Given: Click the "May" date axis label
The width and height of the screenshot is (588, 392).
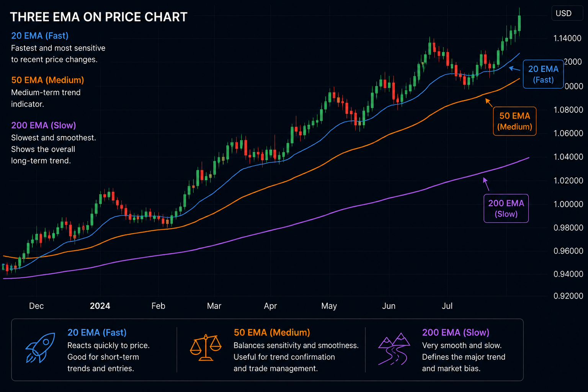Looking at the screenshot, I should pos(329,306).
